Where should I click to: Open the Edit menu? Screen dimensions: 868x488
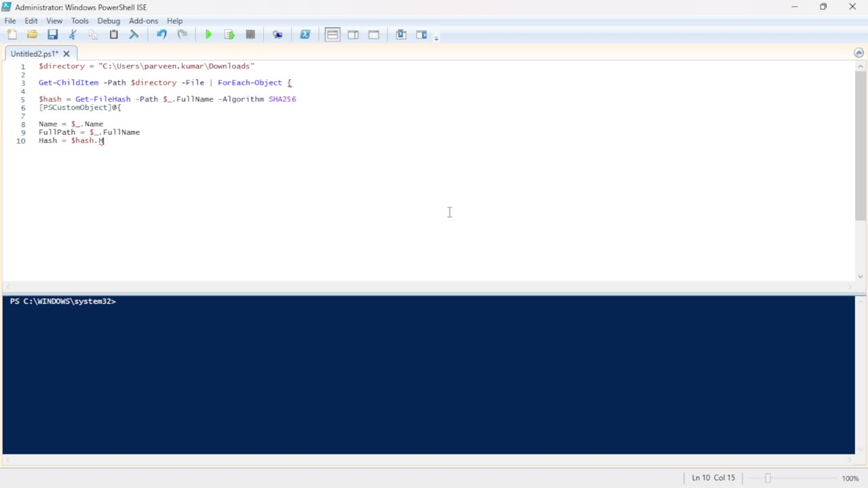coord(31,21)
